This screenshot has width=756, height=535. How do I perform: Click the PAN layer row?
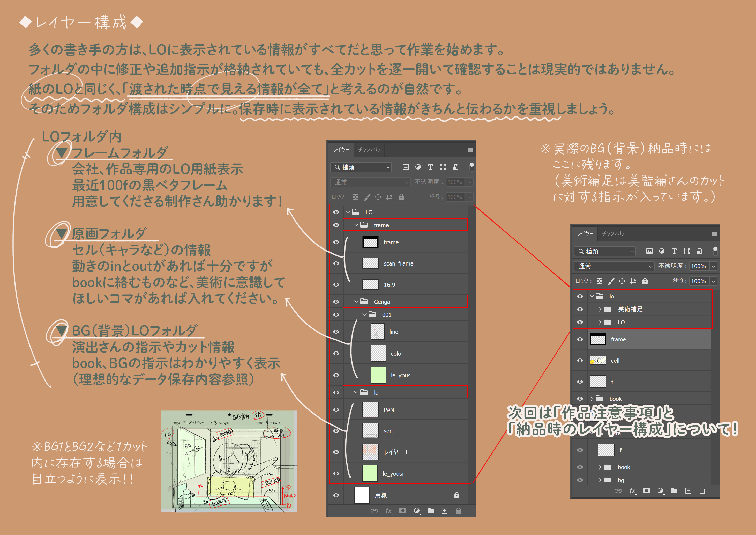coord(389,410)
